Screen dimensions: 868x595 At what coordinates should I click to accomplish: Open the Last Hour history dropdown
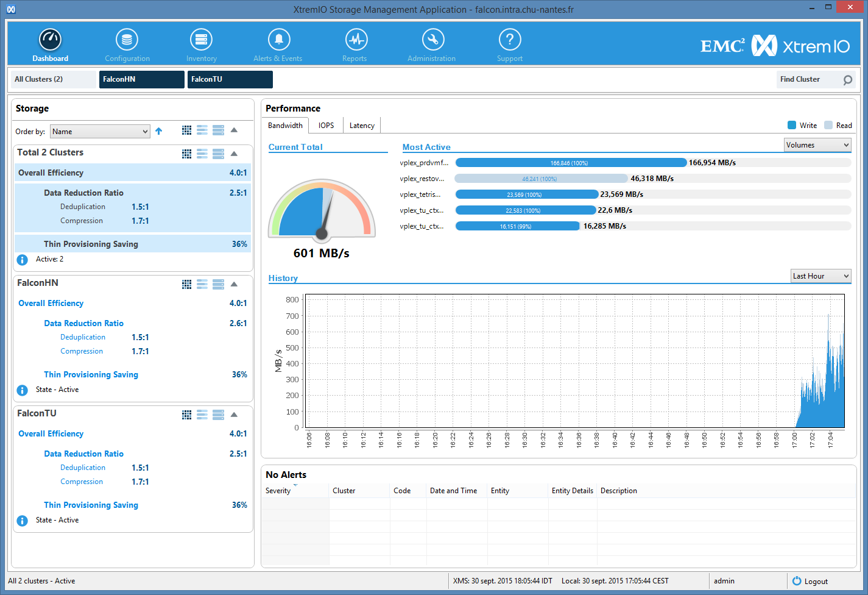pyautogui.click(x=820, y=276)
